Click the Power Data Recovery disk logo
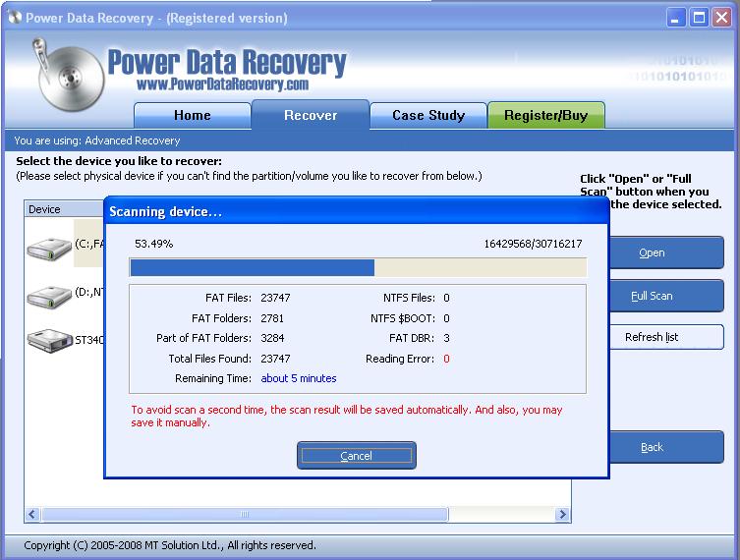740x560 pixels. coord(69,76)
